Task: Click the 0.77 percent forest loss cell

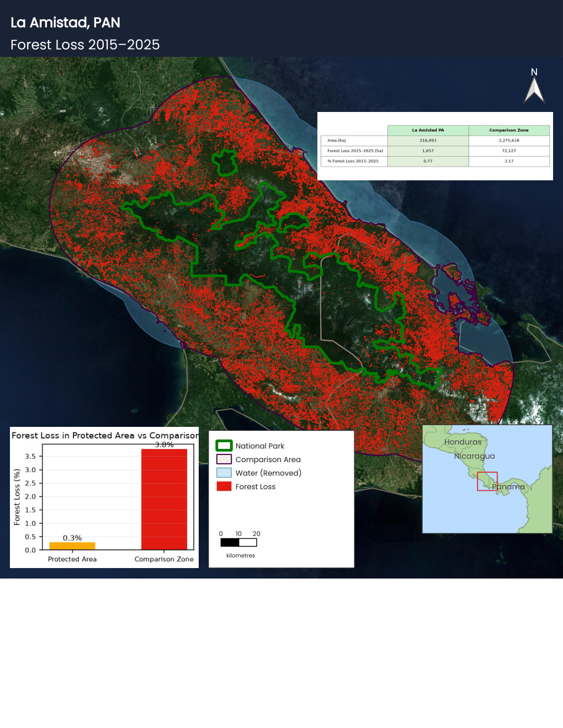Action: coord(428,161)
